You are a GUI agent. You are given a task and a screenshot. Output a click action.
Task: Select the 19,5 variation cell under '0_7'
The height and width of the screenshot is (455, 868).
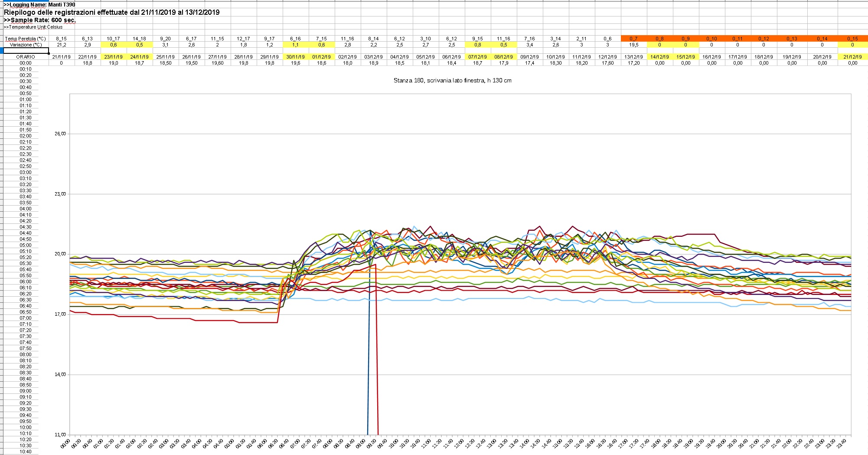(x=633, y=45)
